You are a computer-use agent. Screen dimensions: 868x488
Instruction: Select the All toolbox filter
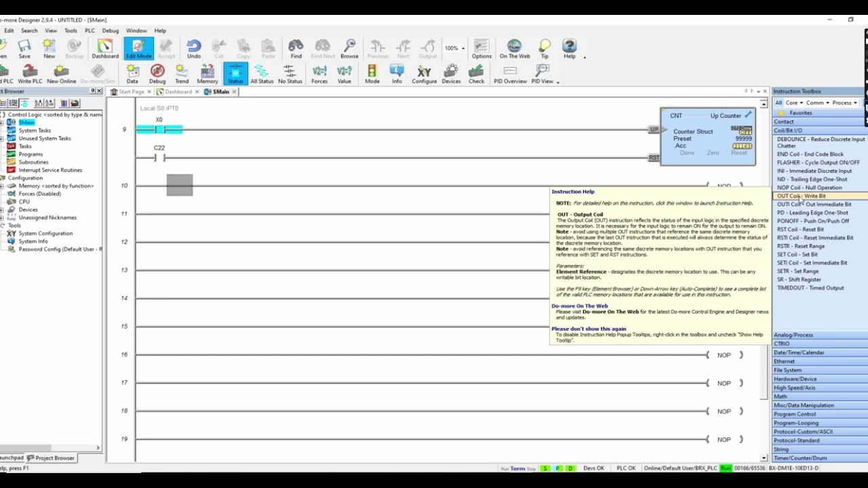tap(778, 103)
